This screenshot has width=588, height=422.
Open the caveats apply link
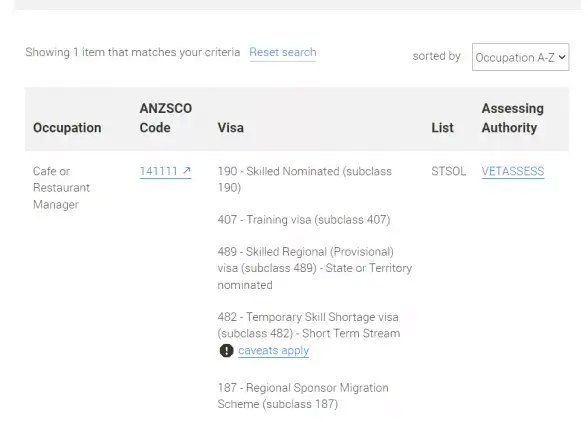pos(273,350)
